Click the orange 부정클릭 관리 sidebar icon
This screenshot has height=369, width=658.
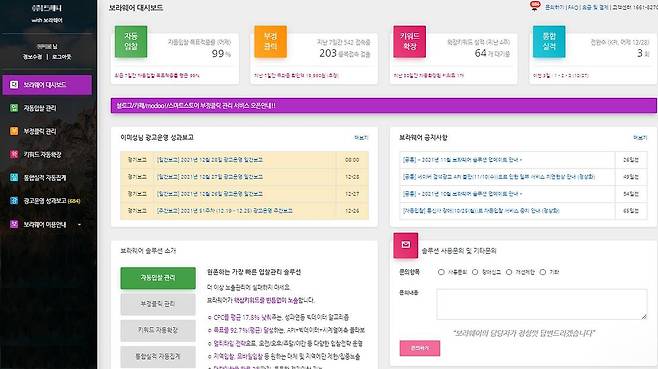14,131
